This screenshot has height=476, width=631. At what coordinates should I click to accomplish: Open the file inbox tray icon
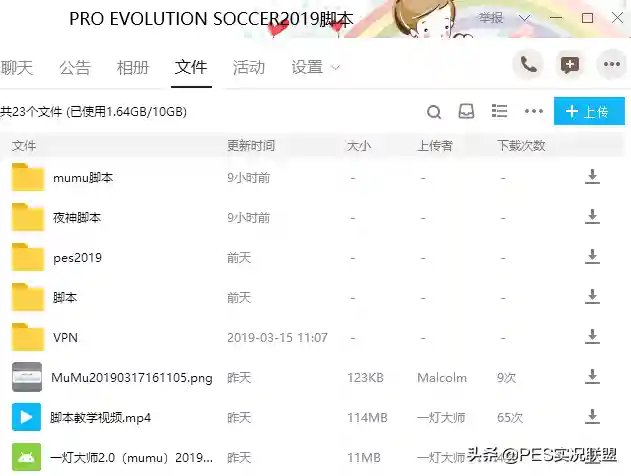[466, 111]
